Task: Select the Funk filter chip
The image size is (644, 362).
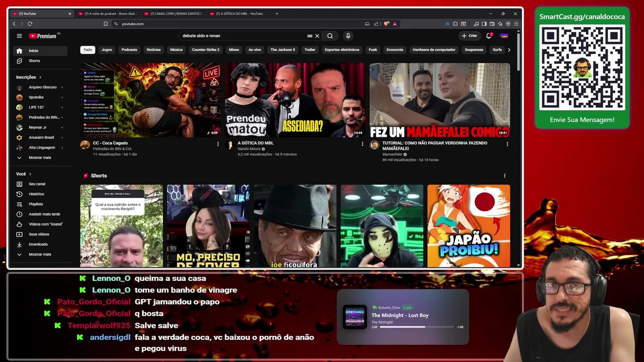Action: (x=373, y=50)
